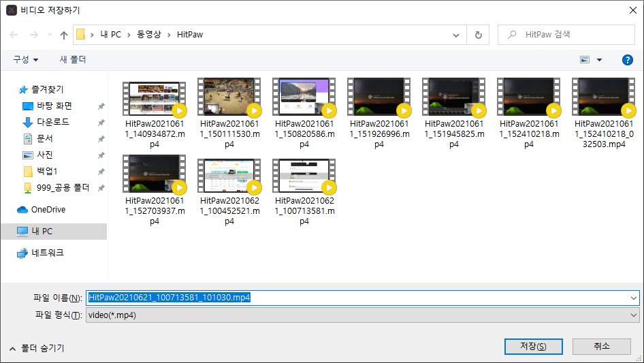Click the HitPaw app icon in title bar

click(x=11, y=10)
